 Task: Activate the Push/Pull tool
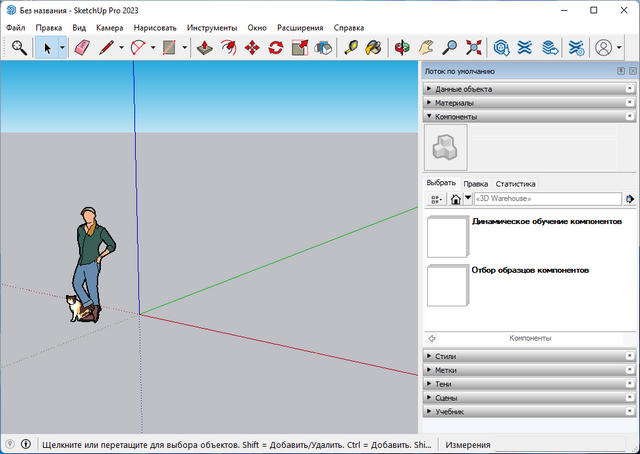[x=204, y=47]
